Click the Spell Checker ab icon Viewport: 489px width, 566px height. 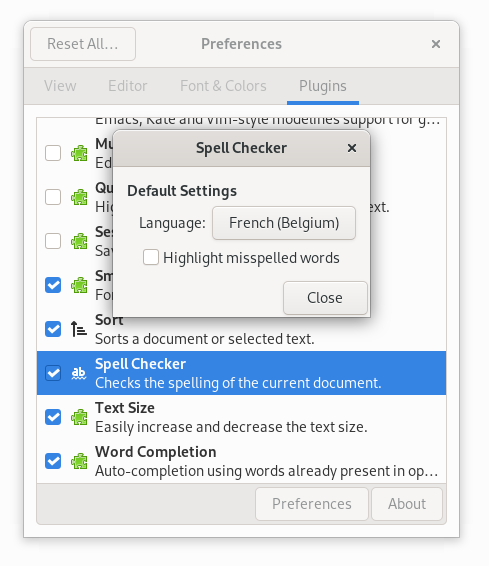click(79, 373)
